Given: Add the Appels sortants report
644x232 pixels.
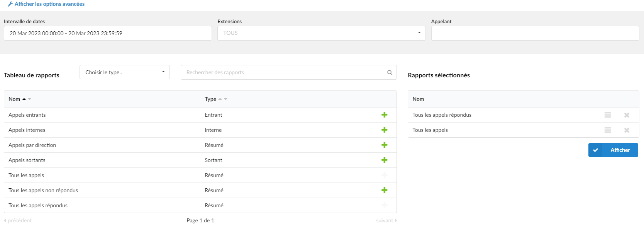Looking at the screenshot, I should [x=384, y=160].
